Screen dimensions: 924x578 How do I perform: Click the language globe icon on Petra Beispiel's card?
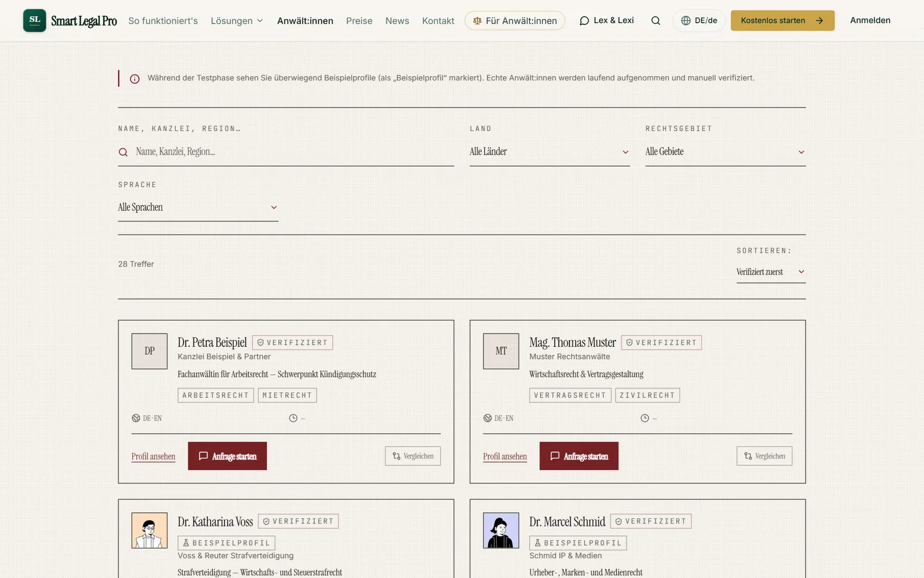(x=136, y=418)
